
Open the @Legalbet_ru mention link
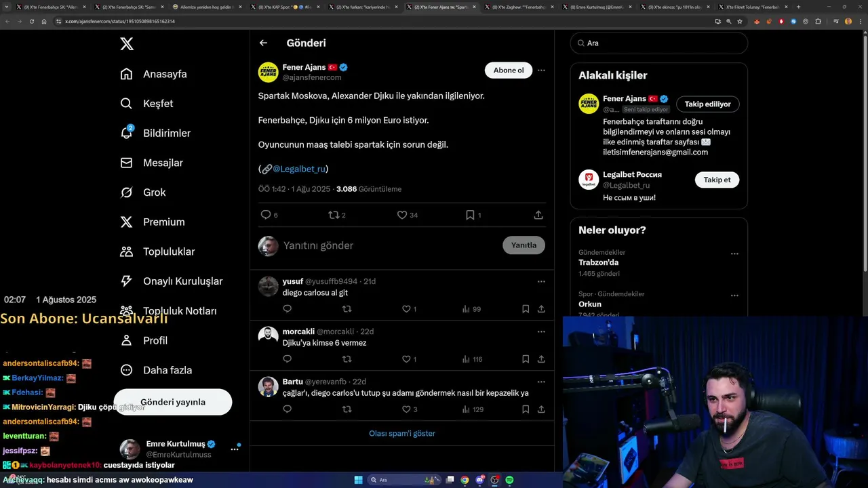[299, 169]
